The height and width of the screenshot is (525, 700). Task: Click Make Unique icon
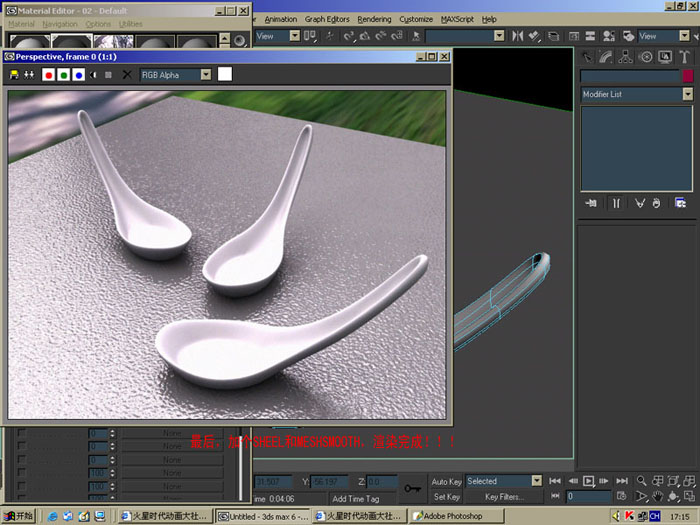coord(640,204)
